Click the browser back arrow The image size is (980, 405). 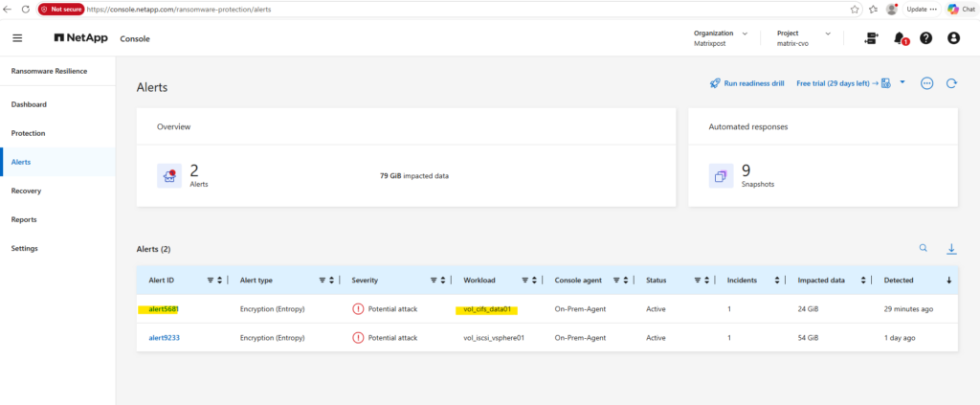[8, 10]
